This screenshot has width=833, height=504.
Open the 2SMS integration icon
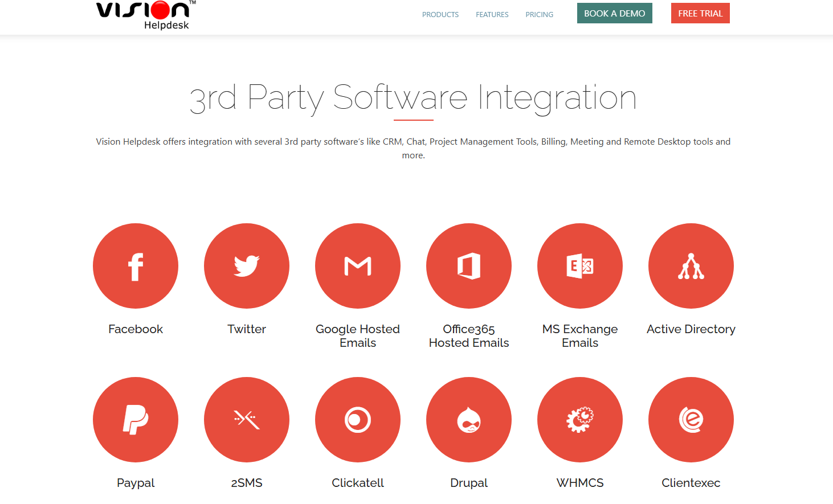click(x=247, y=420)
